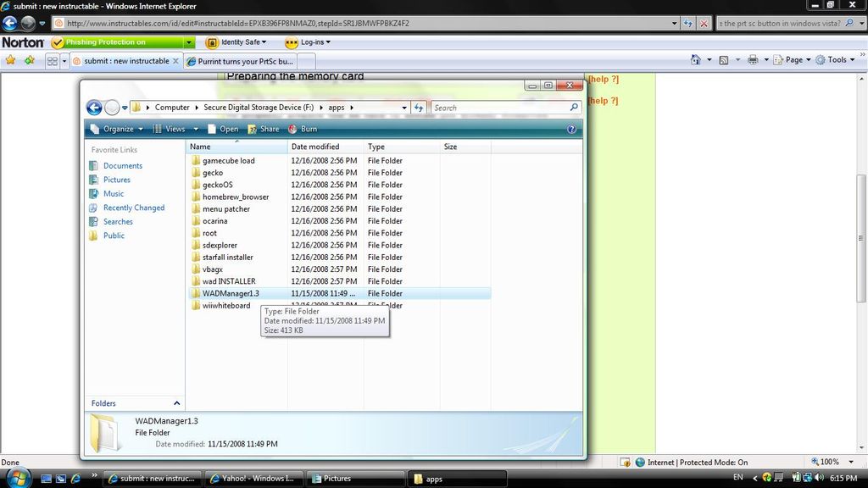This screenshot has height=488, width=868.
Task: Select the homebrew_browser folder
Action: click(236, 197)
